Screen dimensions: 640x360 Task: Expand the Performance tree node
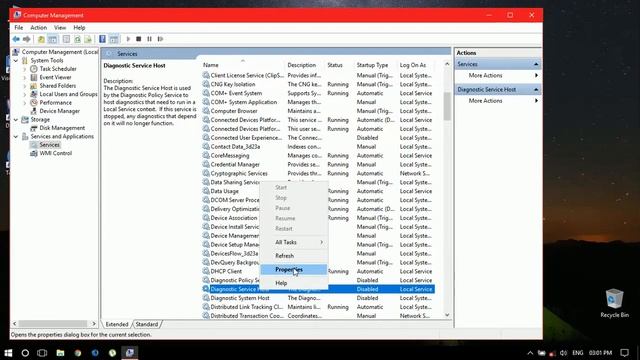point(24,103)
